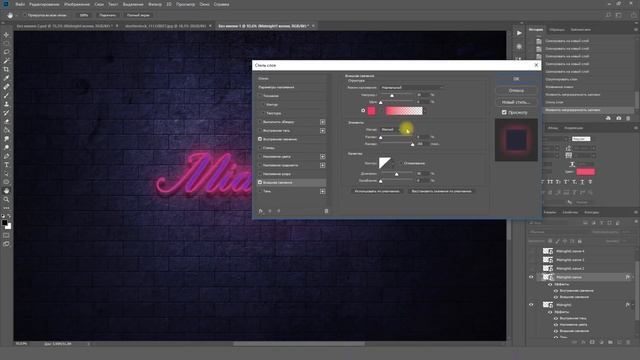640x360 pixels.
Task: Enable the Глянец effect checkbox
Action: click(x=260, y=148)
